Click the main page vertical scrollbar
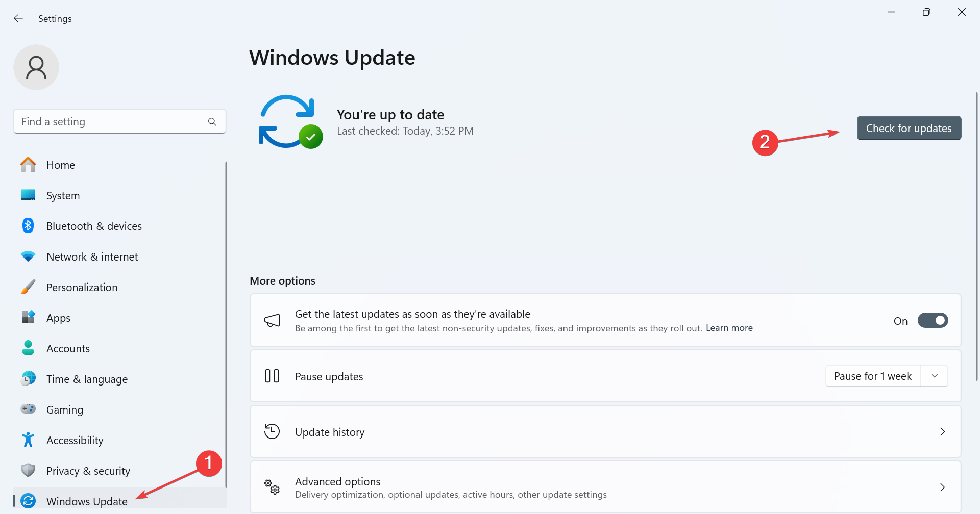Image resolution: width=980 pixels, height=514 pixels. coord(977,237)
